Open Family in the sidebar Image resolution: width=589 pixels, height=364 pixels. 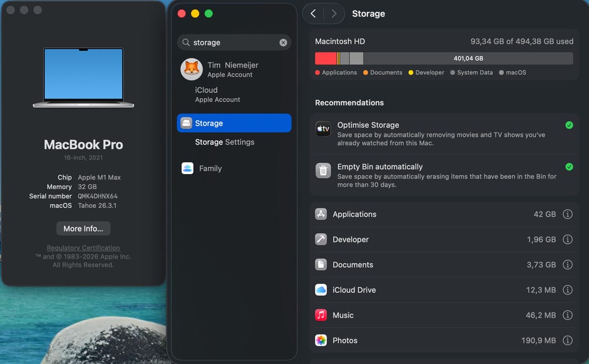(x=210, y=169)
